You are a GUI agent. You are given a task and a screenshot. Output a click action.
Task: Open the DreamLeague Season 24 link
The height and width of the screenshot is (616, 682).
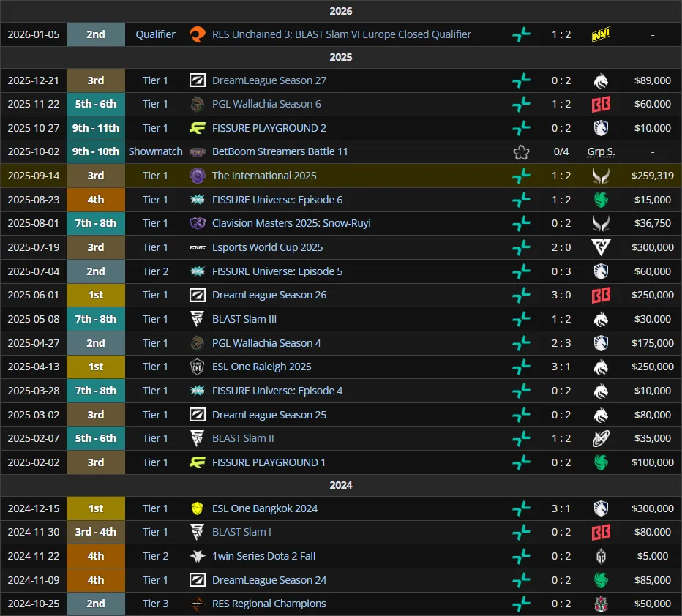[x=269, y=580]
